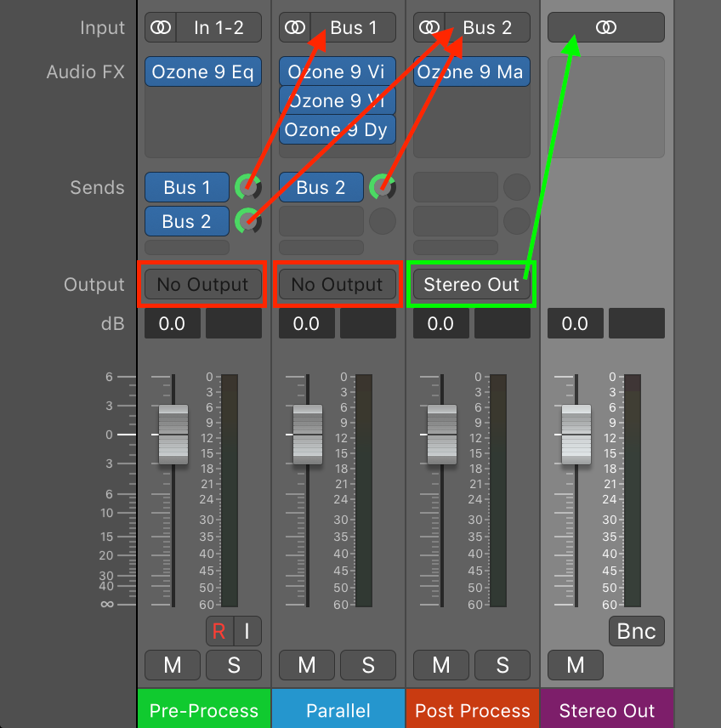Click the stereo format icon on Post Process channel
This screenshot has width=721, height=728.
429,28
